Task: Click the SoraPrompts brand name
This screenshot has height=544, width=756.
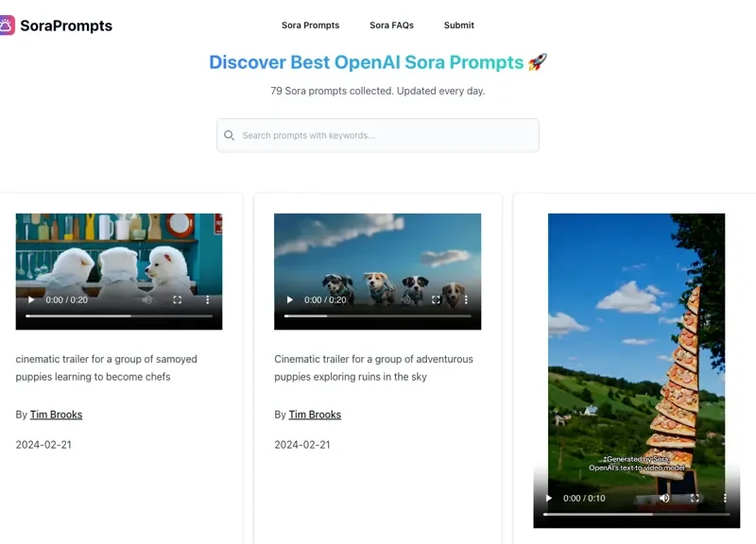Action: (x=66, y=25)
